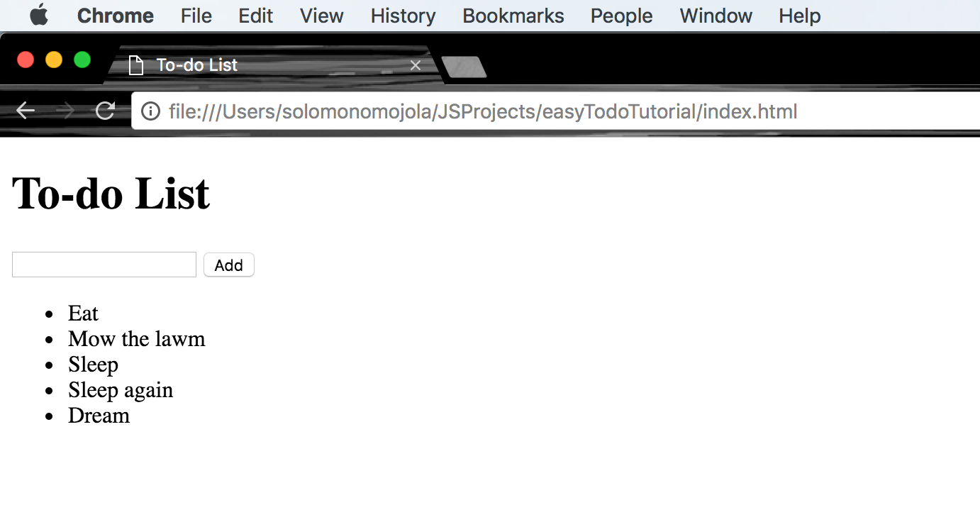Click the To-do List heading
Image resolution: width=980 pixels, height=522 pixels.
click(x=111, y=191)
